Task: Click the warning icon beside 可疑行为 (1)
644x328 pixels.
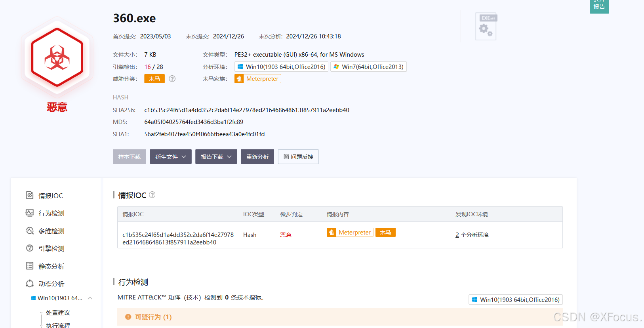Action: (128, 317)
